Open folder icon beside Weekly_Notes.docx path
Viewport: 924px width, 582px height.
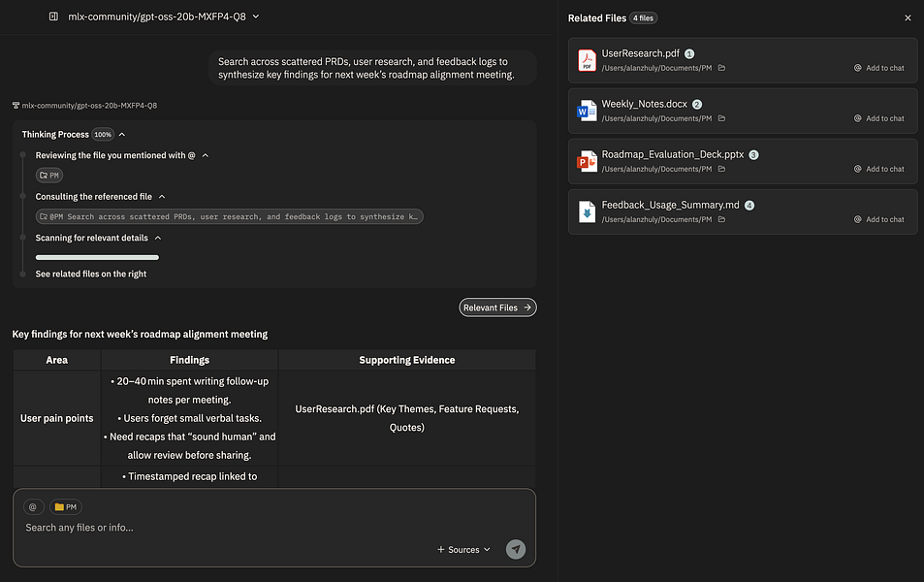tap(721, 118)
